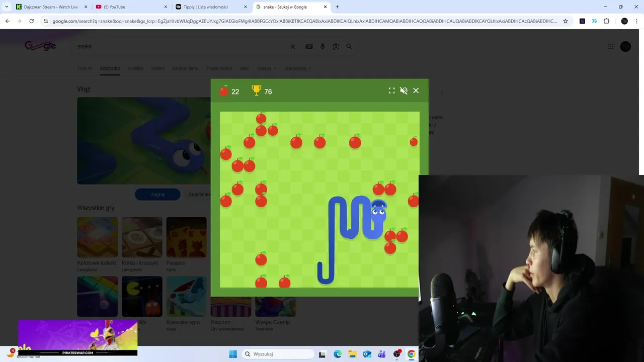Open the tab search dropdown arrow
Viewport: 644px width, 362px height.
[7, 7]
